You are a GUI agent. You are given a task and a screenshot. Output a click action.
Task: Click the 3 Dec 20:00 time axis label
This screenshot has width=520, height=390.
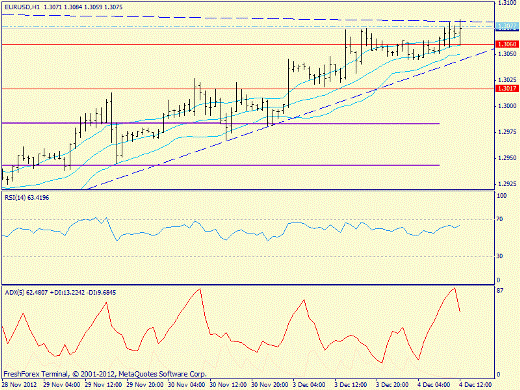[393, 384]
